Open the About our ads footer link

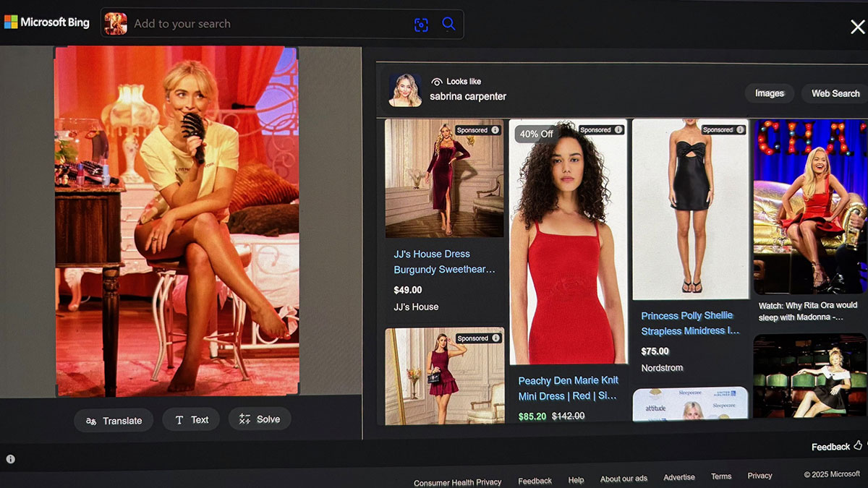(624, 479)
